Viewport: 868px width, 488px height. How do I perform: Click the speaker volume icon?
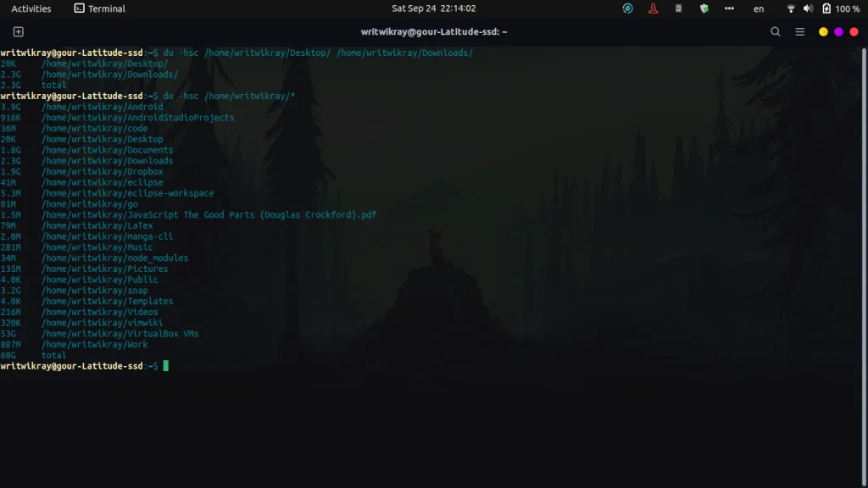pyautogui.click(x=808, y=8)
